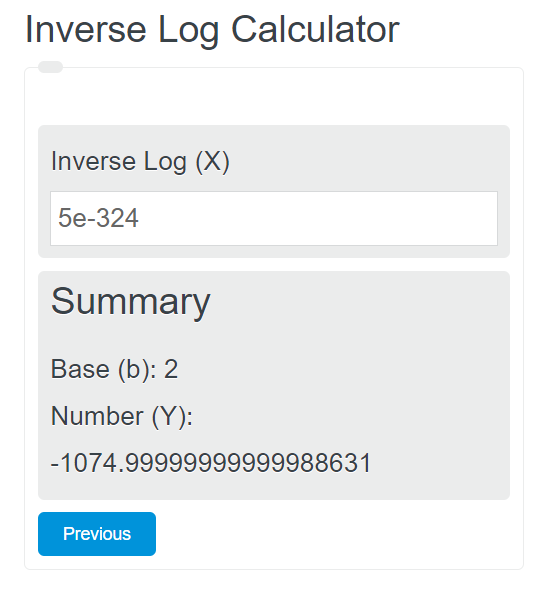553x590 pixels.
Task: Click blank area of Summary panel beside the heading
Action: pyautogui.click(x=357, y=303)
